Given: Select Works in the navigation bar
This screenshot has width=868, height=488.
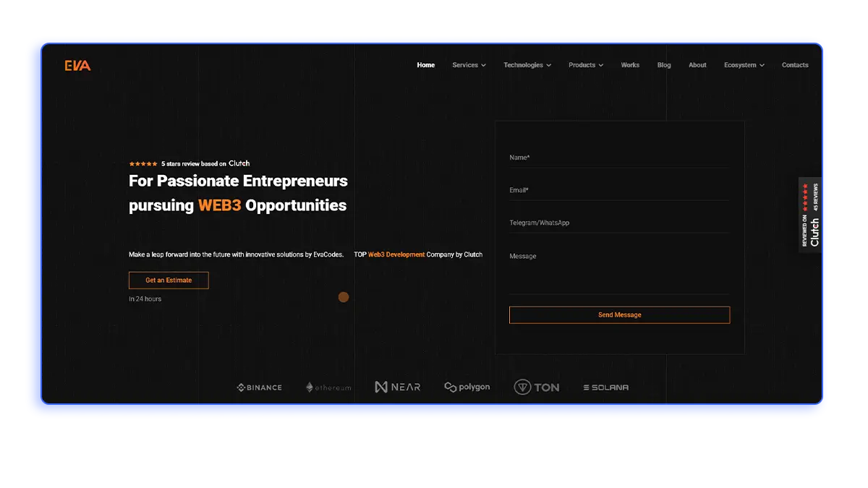Looking at the screenshot, I should [x=630, y=65].
